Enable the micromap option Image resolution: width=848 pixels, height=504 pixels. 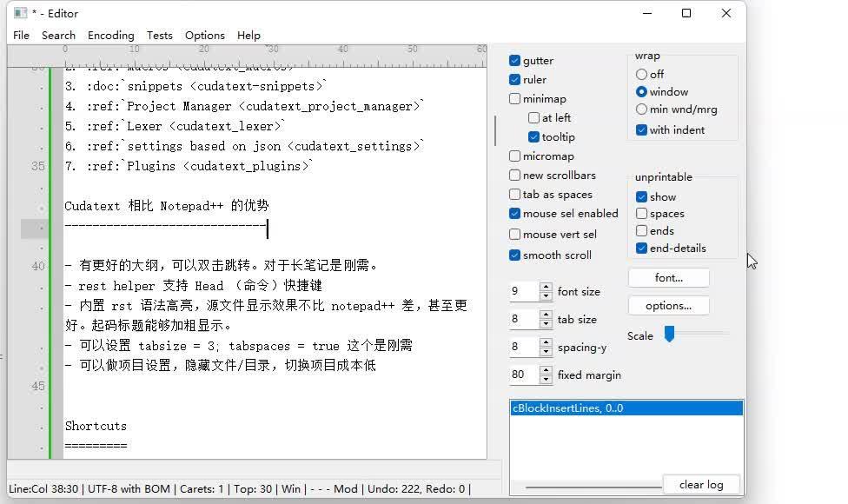tap(515, 156)
